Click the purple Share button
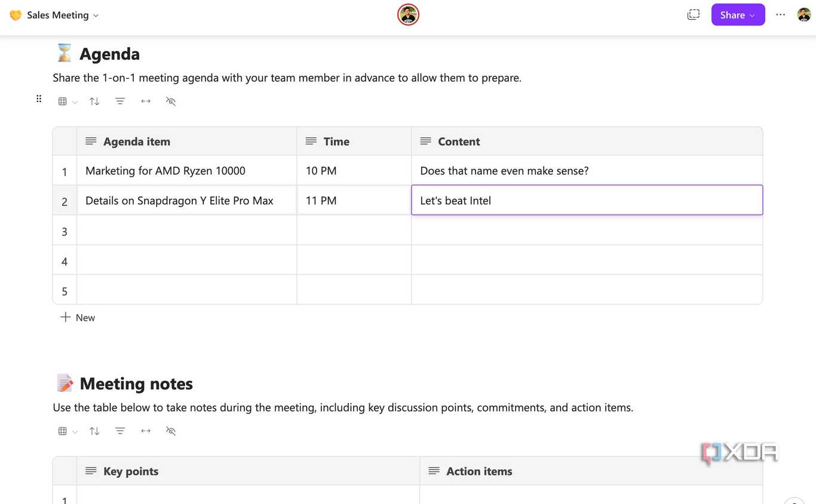The height and width of the screenshot is (504, 816). coord(738,15)
